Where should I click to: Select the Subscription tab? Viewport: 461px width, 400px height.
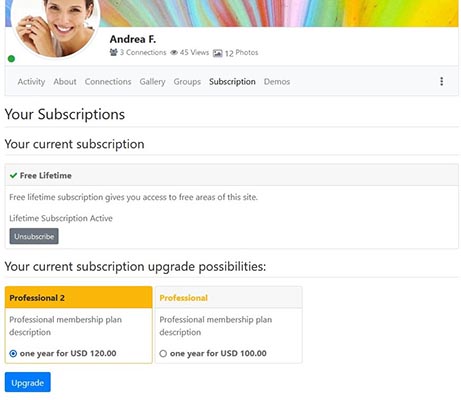(x=232, y=82)
